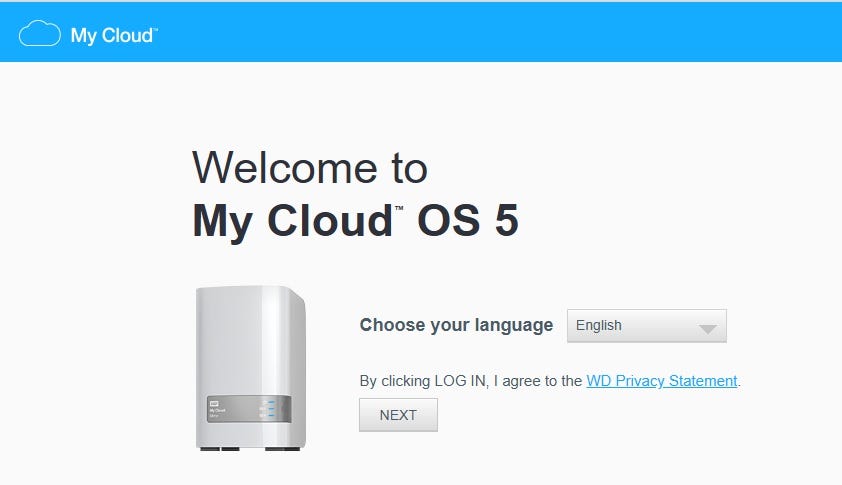842x485 pixels.
Task: Click the My Cloud Mirror device image
Action: click(x=249, y=365)
